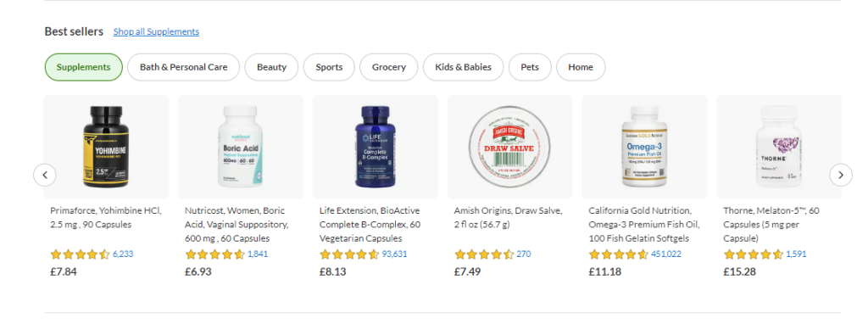
Task: Select the Life Extension B-Complex bottle image
Action: [376, 147]
